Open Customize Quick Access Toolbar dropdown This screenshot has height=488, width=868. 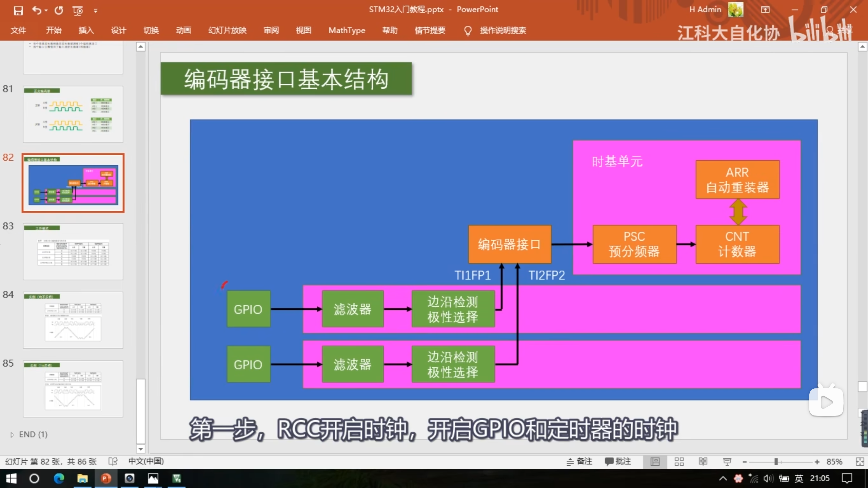tap(96, 11)
